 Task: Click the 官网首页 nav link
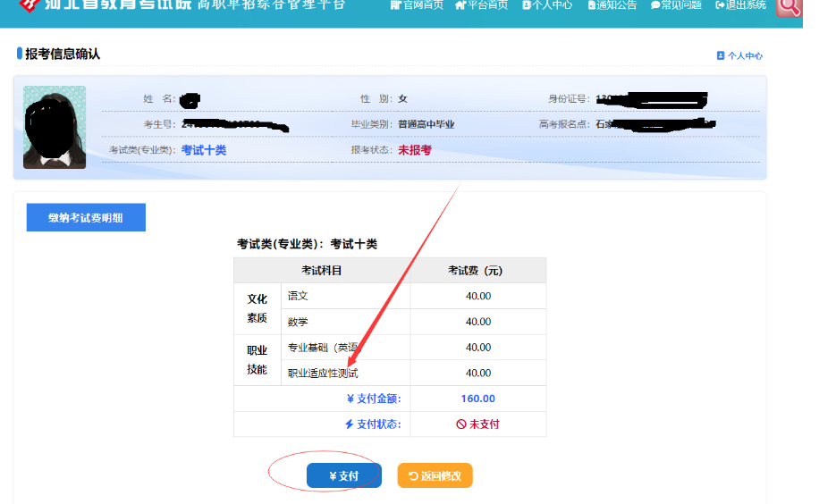coord(417,4)
